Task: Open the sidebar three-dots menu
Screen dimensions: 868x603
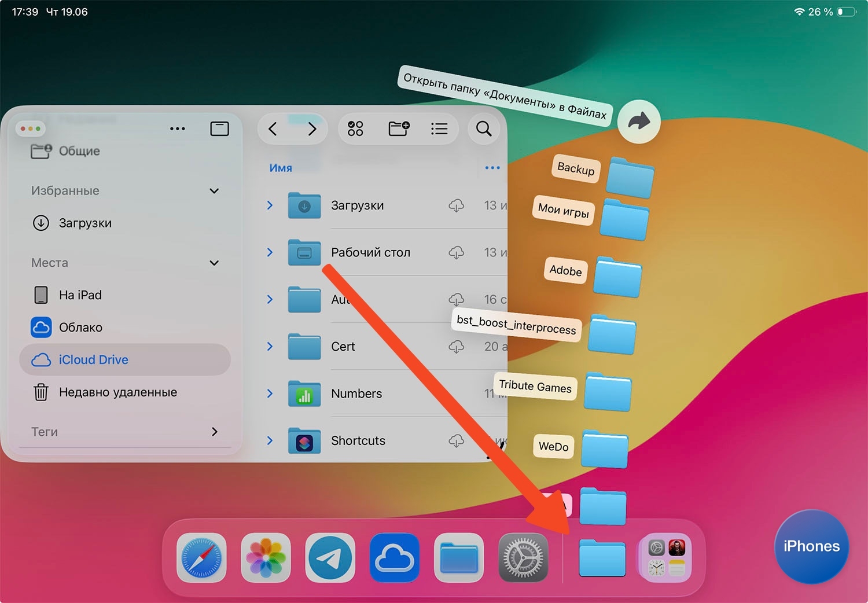Action: 178,128
